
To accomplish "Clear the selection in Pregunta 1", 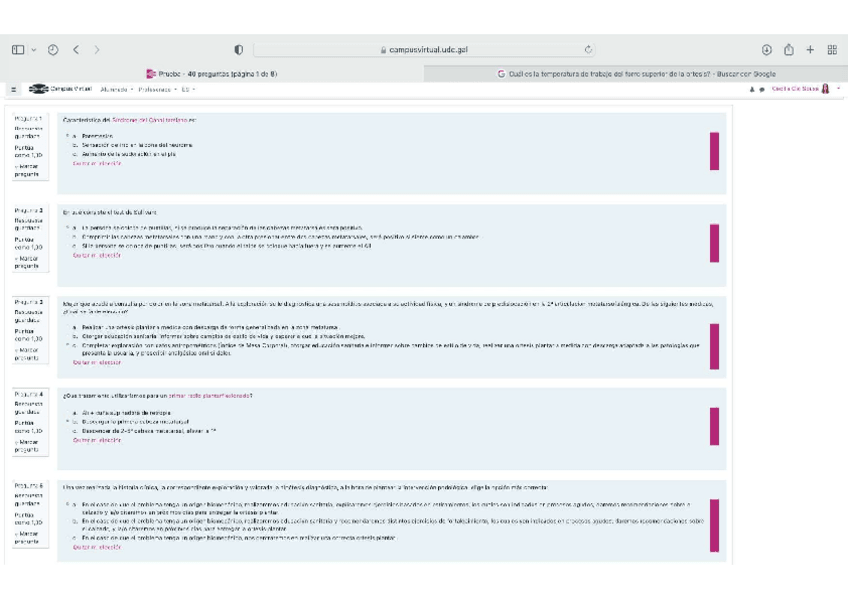I will pyautogui.click(x=96, y=163).
